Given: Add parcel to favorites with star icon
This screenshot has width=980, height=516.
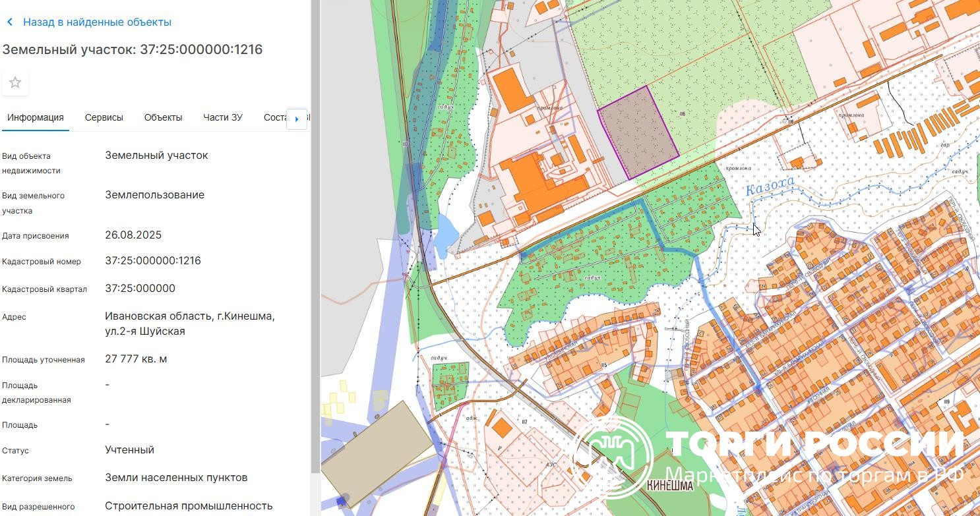Looking at the screenshot, I should (x=15, y=83).
